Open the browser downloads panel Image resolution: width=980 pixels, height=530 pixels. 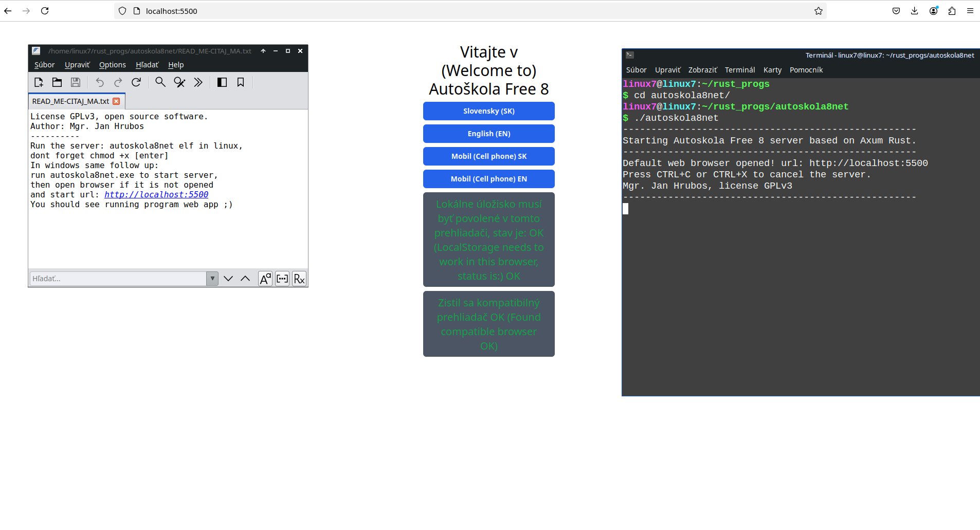pos(914,11)
